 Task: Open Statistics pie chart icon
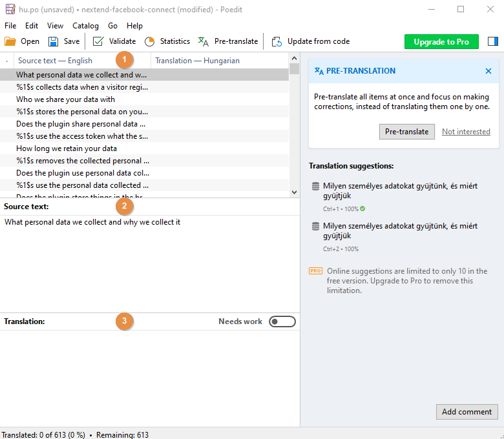149,41
